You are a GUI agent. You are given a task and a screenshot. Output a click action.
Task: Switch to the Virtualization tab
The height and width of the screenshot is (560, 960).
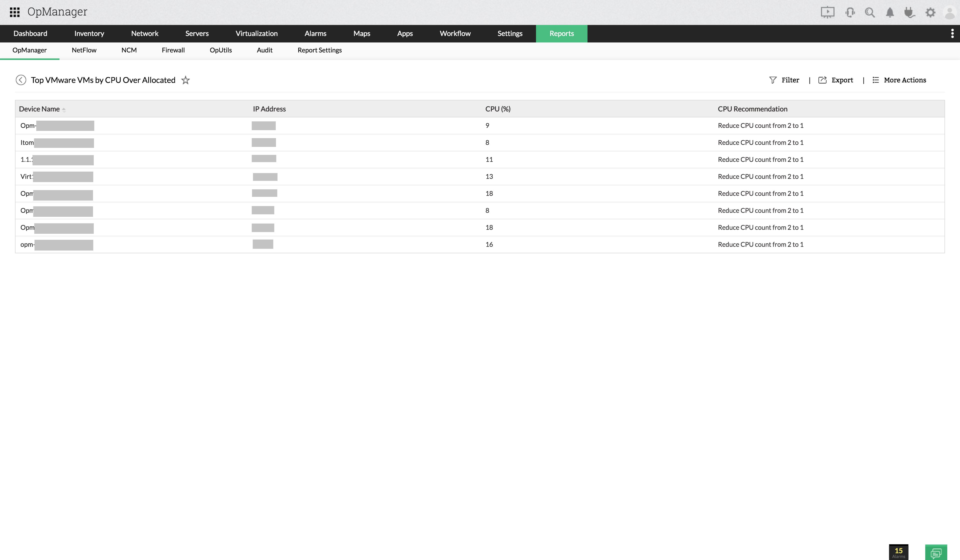[256, 33]
